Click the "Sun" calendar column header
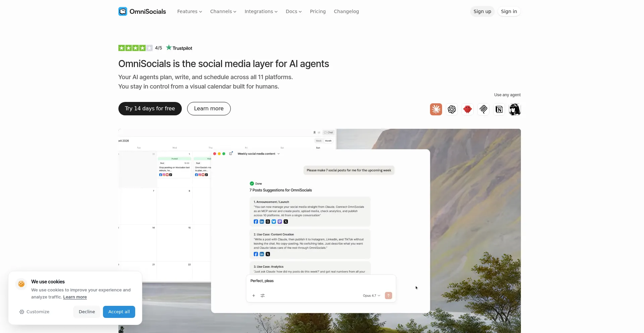The width and height of the screenshot is (644, 333). pos(318,148)
